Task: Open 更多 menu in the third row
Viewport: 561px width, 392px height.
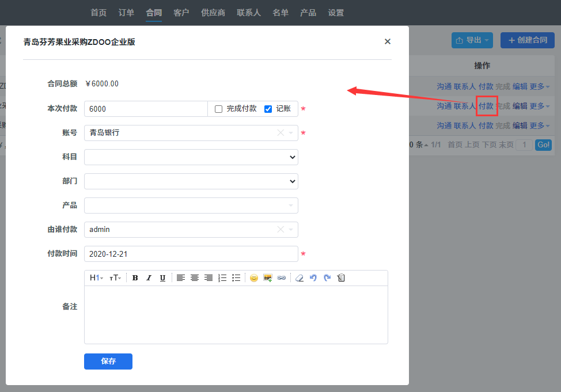Action: (x=540, y=126)
